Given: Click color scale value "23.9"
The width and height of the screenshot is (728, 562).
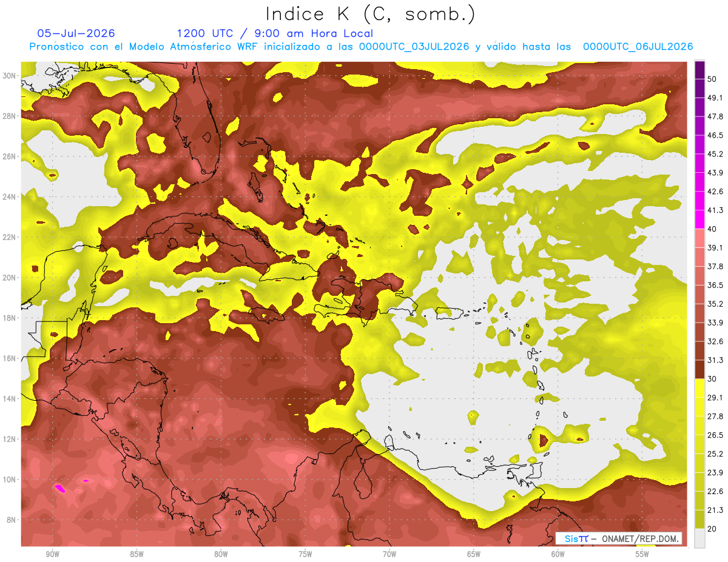Looking at the screenshot, I should coord(715,473).
